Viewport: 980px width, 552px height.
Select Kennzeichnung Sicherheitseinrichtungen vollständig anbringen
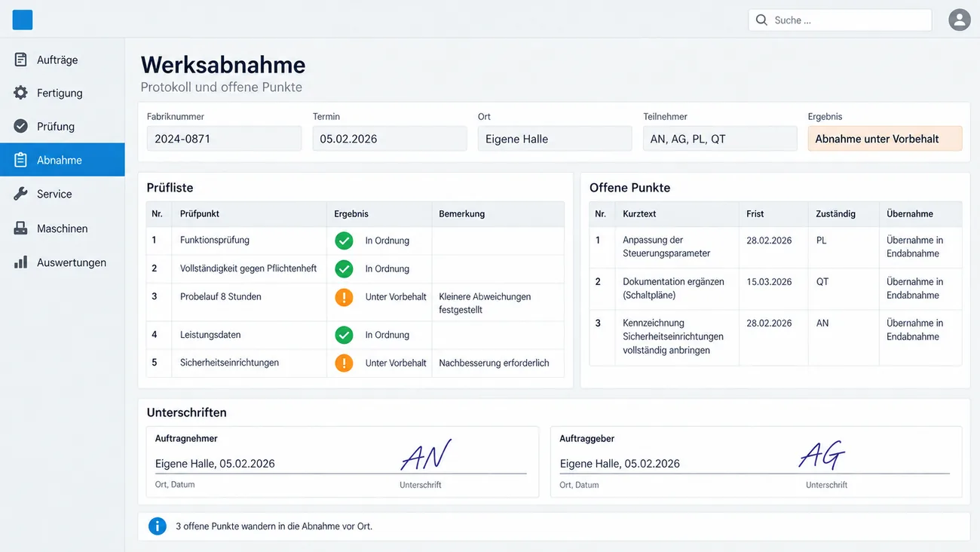673,336
